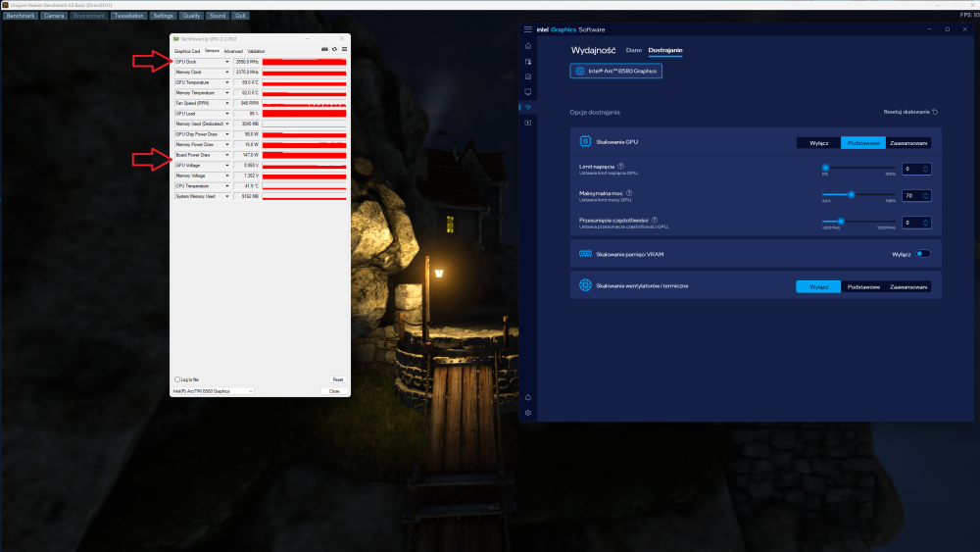Switch to the Dane tab

click(634, 50)
